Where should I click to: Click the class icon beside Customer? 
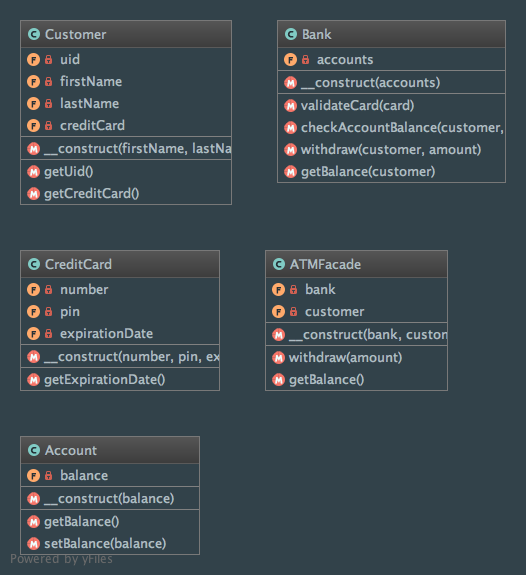point(34,34)
